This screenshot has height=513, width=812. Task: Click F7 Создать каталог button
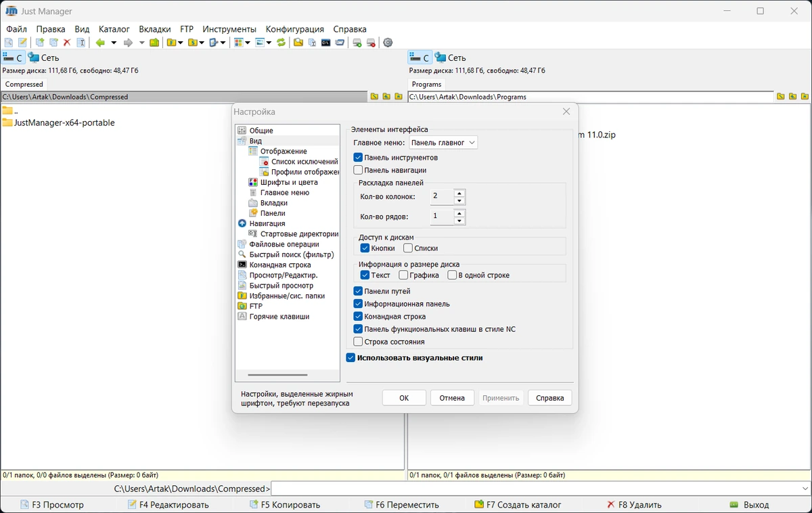coord(518,505)
